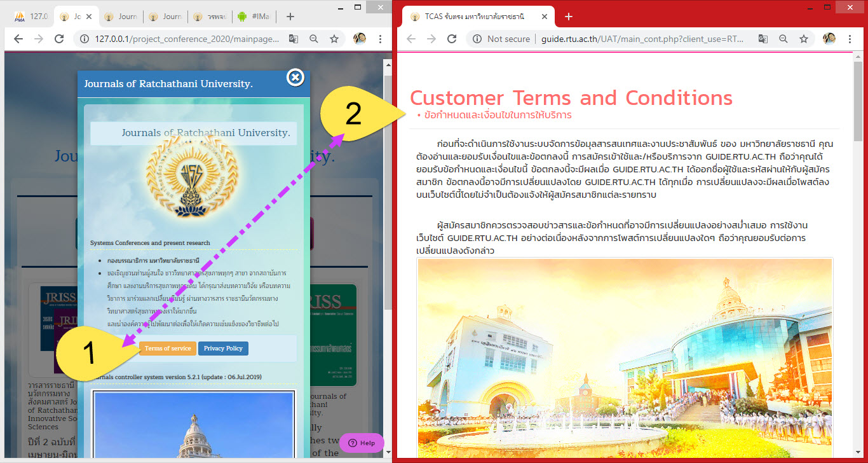868x463 pixels.
Task: Open Google Translate icon in right window
Action: 763,39
